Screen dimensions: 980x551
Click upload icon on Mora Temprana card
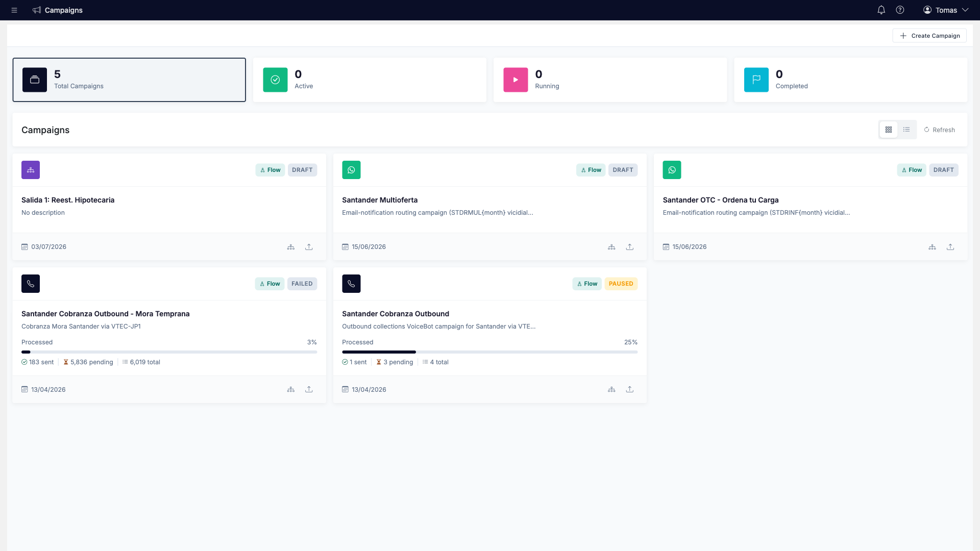(309, 389)
